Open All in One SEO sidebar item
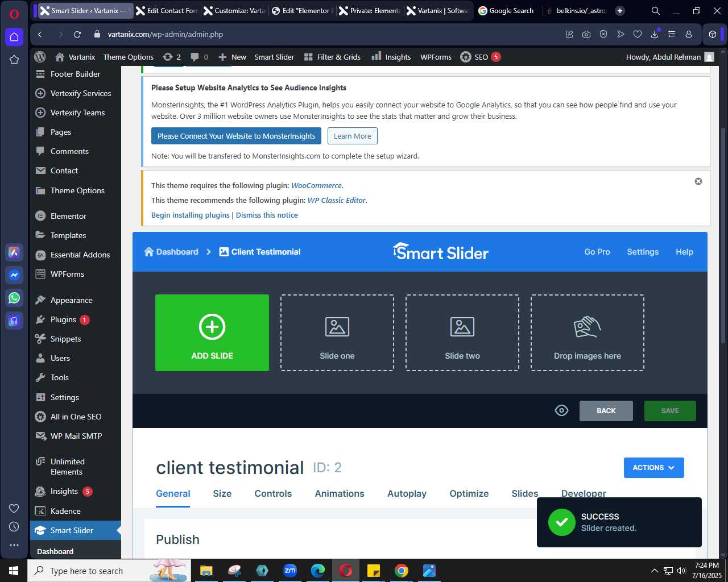This screenshot has width=728, height=582. (76, 417)
